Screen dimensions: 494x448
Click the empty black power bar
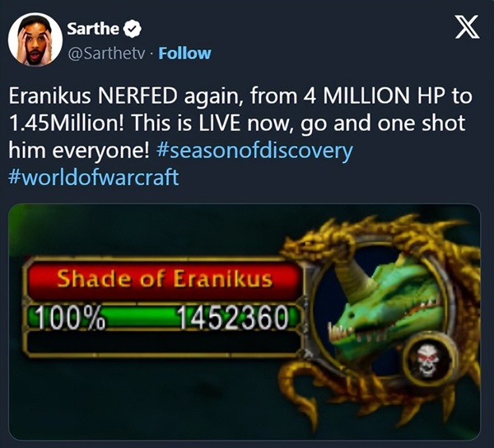pyautogui.click(x=163, y=343)
